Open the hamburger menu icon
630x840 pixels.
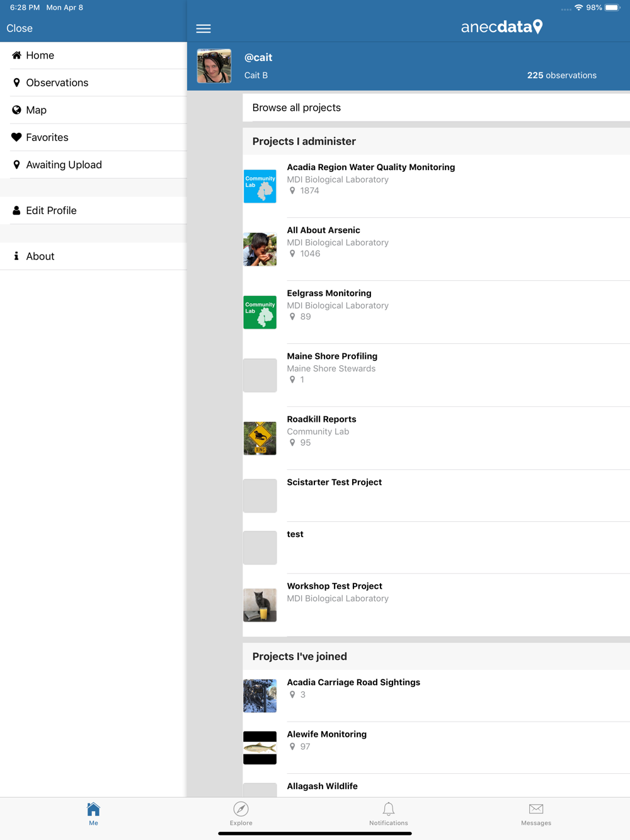203,28
